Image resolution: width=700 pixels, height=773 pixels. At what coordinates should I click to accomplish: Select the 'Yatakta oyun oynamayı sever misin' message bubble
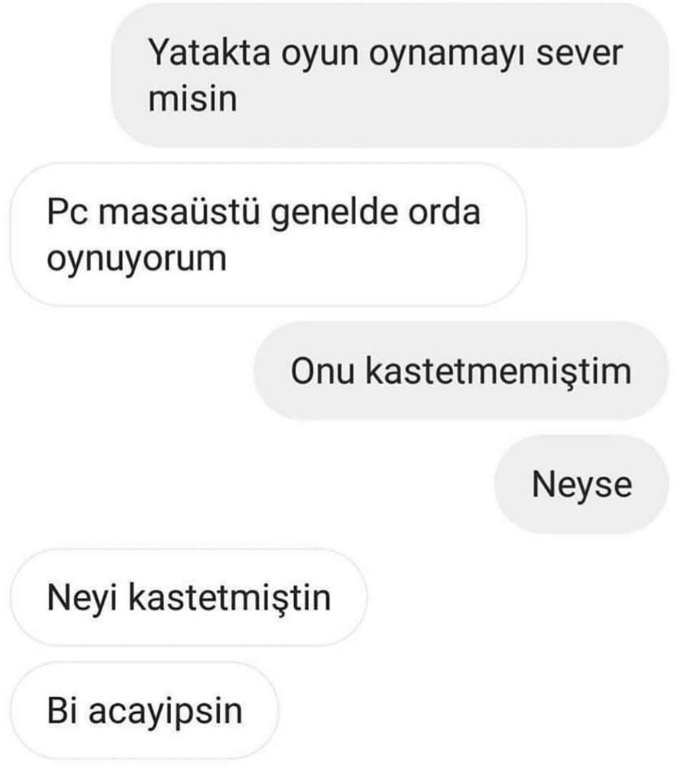tap(390, 75)
